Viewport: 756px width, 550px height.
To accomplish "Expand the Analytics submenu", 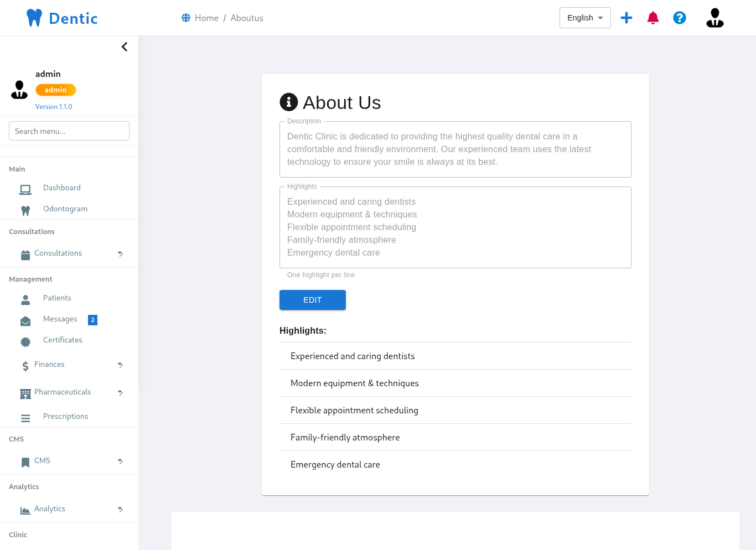I will pos(120,509).
